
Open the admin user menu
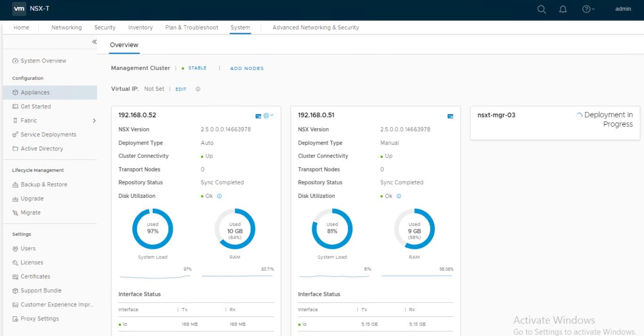(623, 9)
